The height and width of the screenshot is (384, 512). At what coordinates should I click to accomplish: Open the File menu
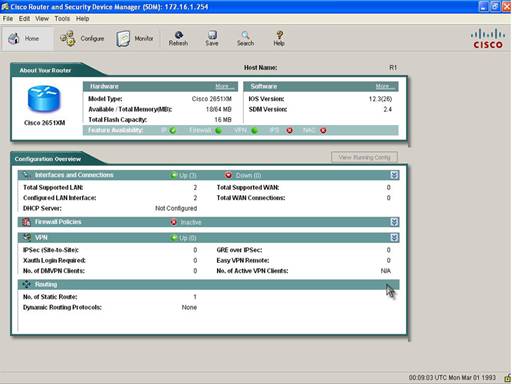[8, 19]
